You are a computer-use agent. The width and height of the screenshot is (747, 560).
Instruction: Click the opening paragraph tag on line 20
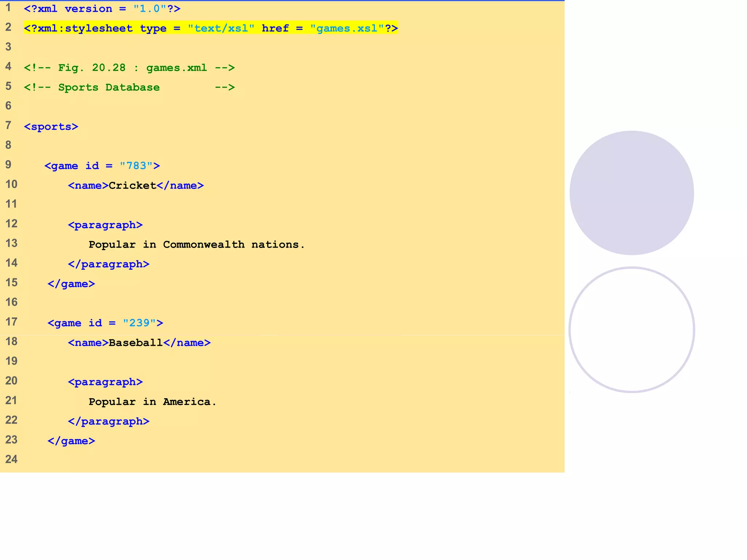coord(105,382)
